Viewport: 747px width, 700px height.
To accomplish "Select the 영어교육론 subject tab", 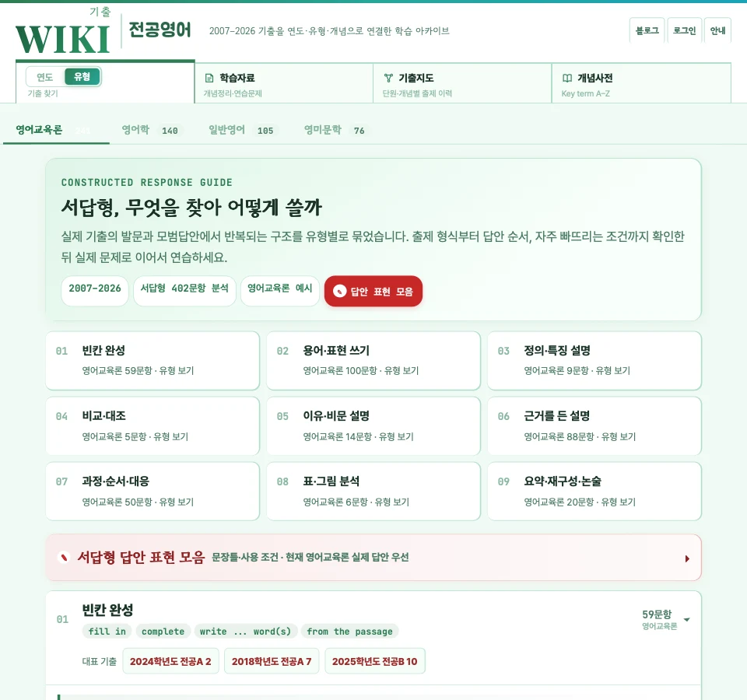I will (x=56, y=130).
